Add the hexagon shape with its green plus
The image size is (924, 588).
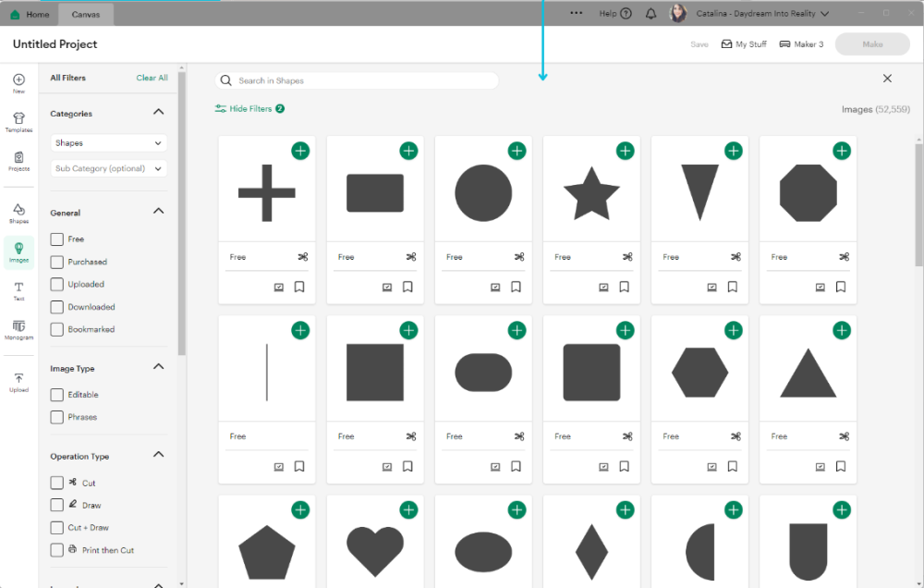734,330
